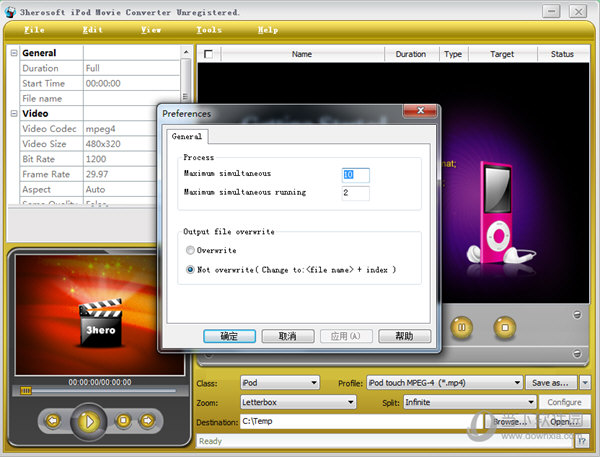Open the dropdown arrow beside Save as
This screenshot has width=600, height=457.
click(585, 382)
